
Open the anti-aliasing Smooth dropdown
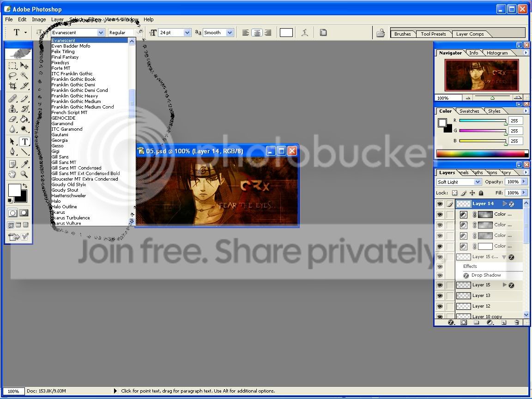click(x=230, y=33)
